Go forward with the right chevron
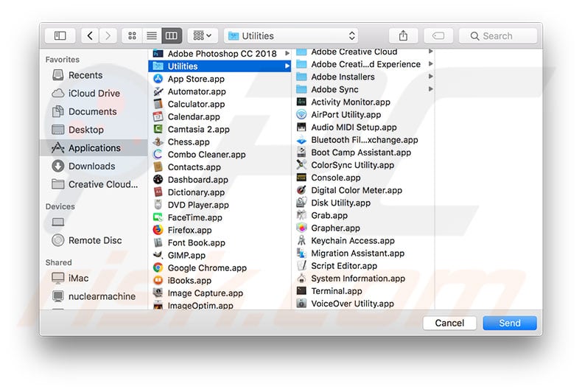582x392 pixels. (x=108, y=35)
